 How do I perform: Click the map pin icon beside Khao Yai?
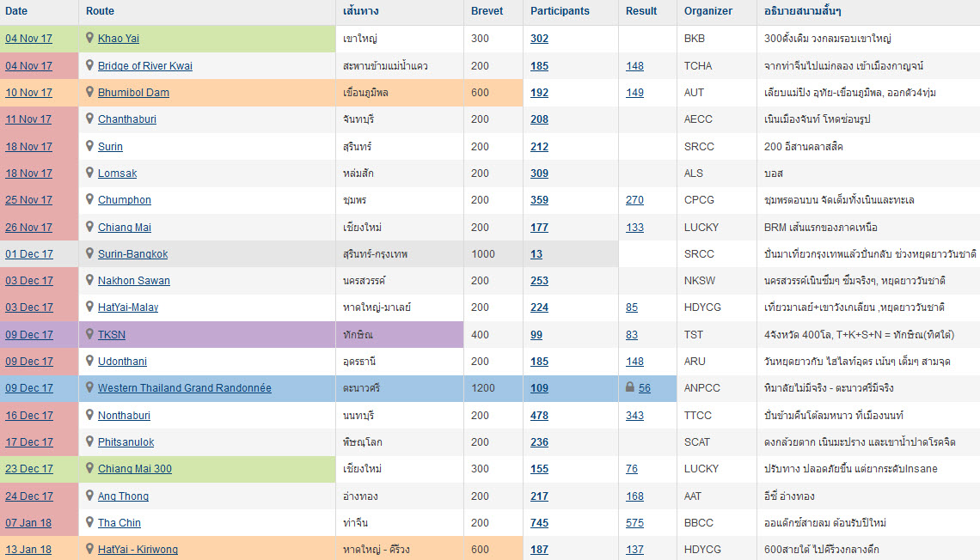[x=89, y=38]
